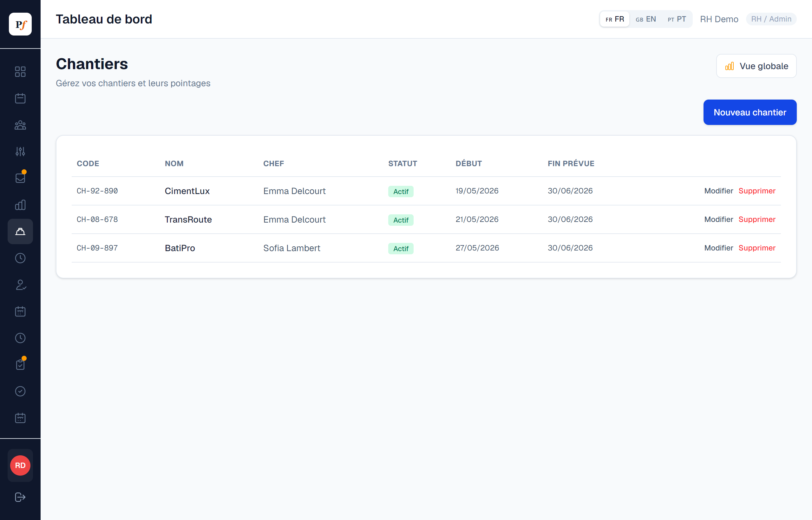Image resolution: width=812 pixels, height=520 pixels.
Task: Switch language to PT
Action: (x=677, y=19)
